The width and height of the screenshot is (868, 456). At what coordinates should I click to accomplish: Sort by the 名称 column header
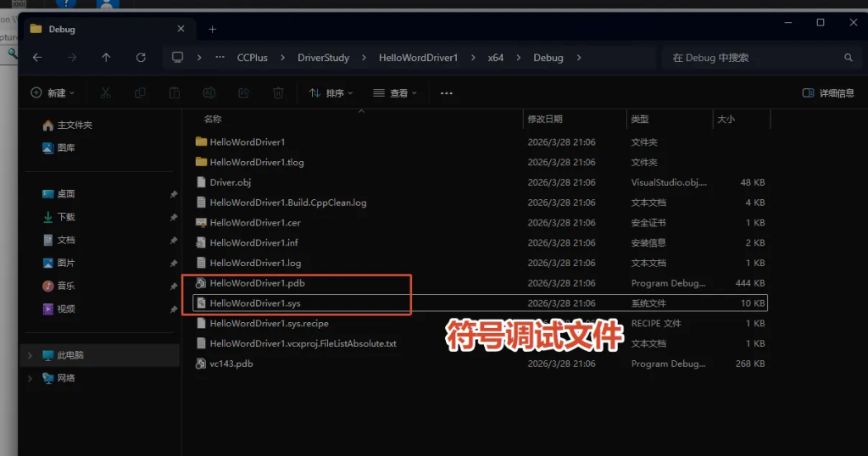pos(213,119)
